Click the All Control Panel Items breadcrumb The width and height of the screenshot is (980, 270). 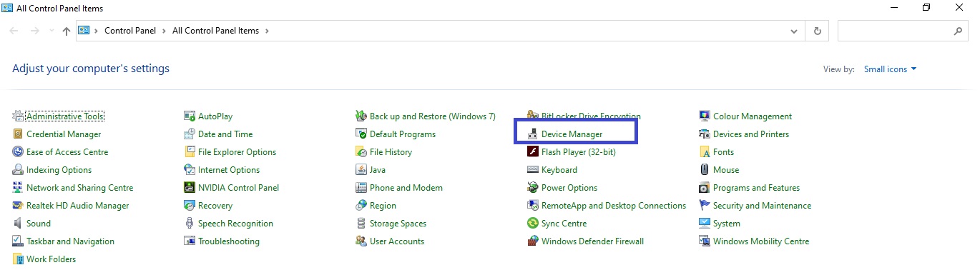click(215, 31)
